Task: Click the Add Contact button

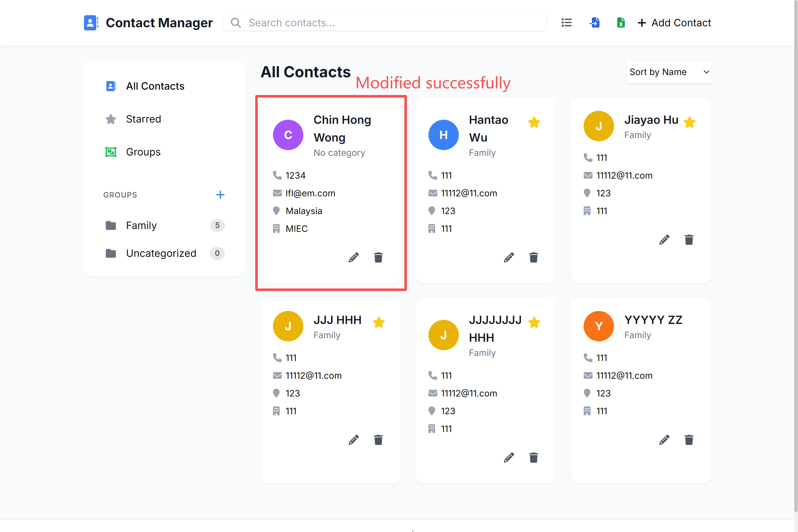Action: (674, 23)
